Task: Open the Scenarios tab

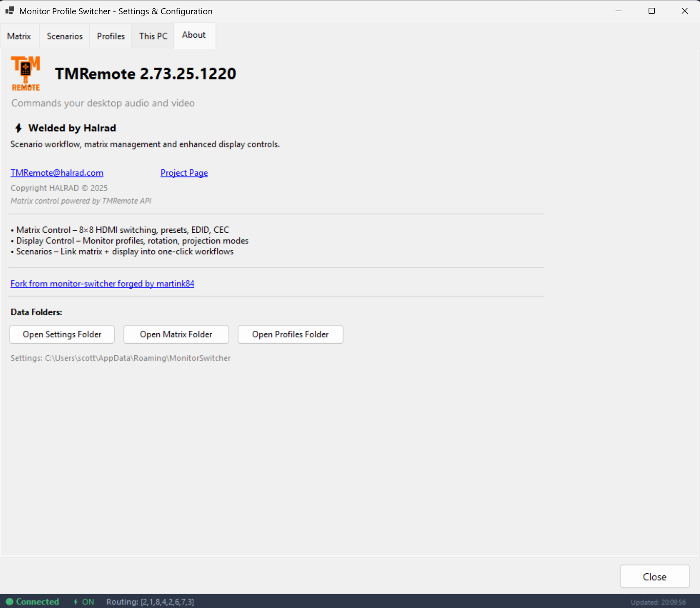Action: coord(64,36)
